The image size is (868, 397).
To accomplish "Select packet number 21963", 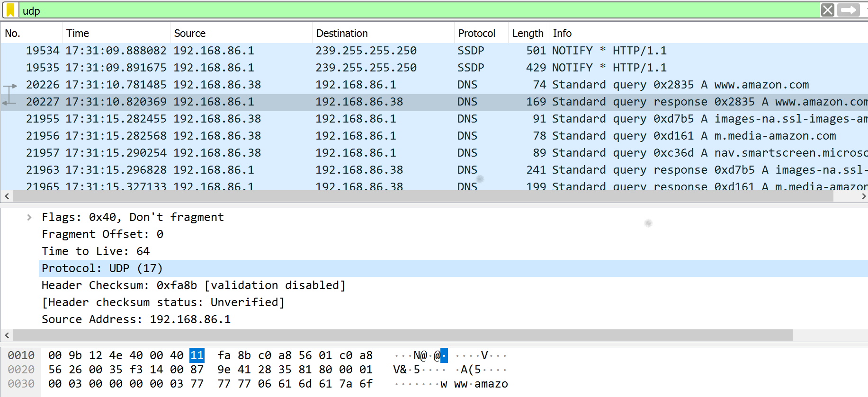I will pos(434,170).
